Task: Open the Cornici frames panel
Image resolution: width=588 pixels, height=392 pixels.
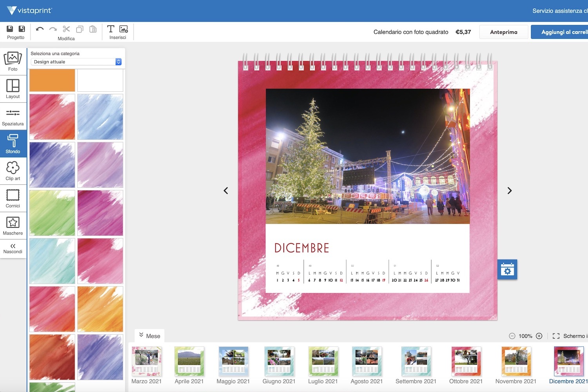Action: tap(13, 199)
